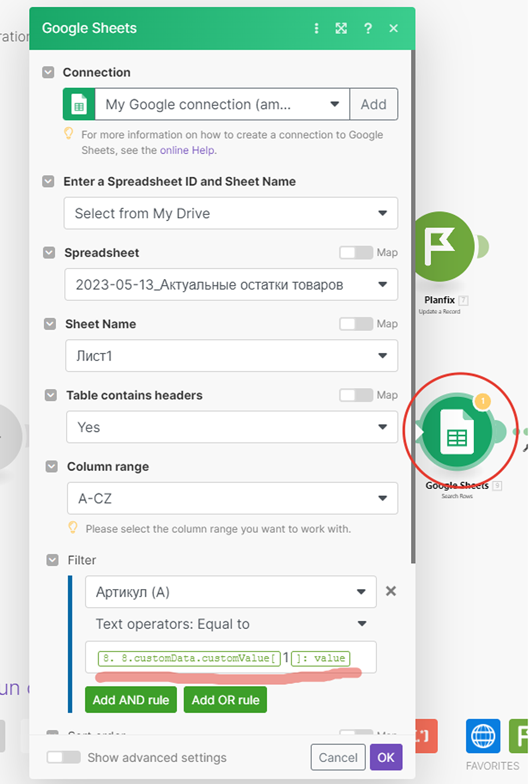Open the Select from My Drive dropdown
532x784 pixels.
click(x=231, y=213)
